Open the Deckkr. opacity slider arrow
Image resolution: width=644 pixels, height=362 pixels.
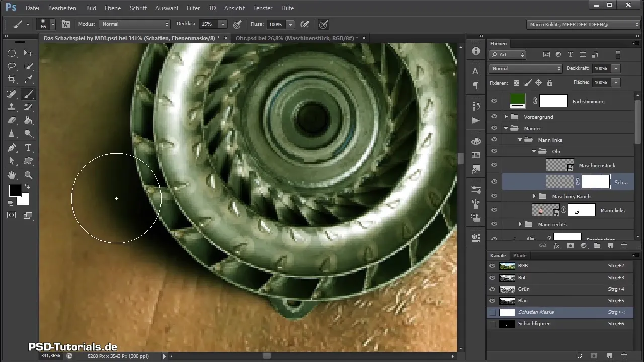click(223, 24)
